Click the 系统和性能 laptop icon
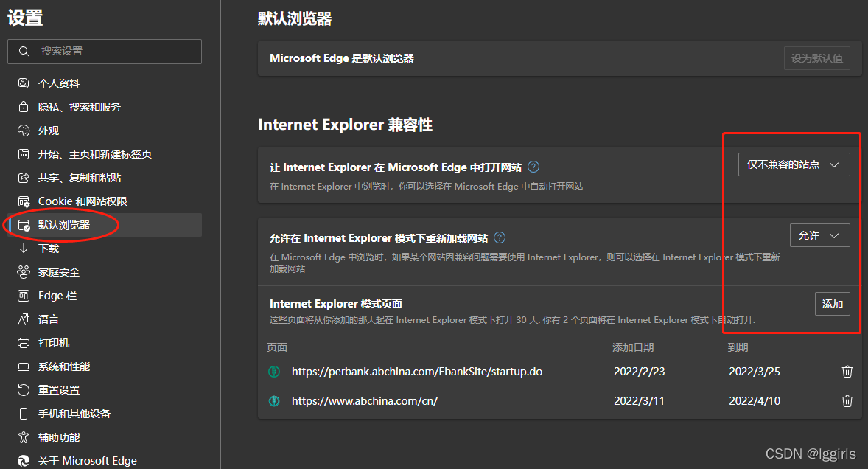 [24, 366]
